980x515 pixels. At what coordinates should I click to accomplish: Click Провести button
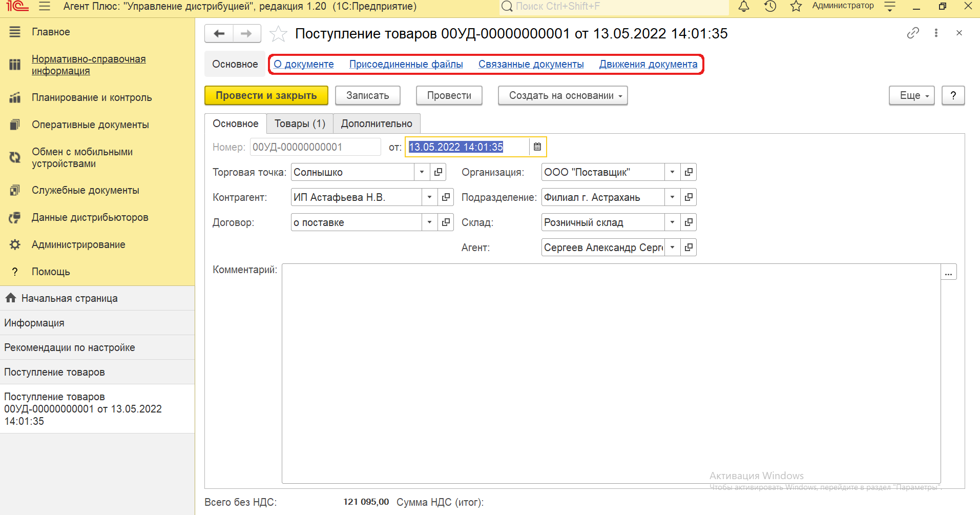(x=449, y=95)
